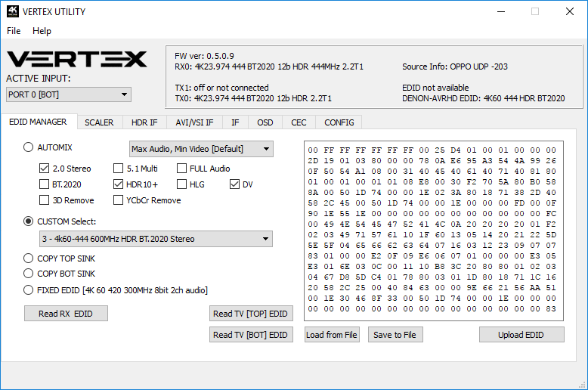The width and height of the screenshot is (588, 390).
Task: Close the Vertex Utility window
Action: click(570, 11)
